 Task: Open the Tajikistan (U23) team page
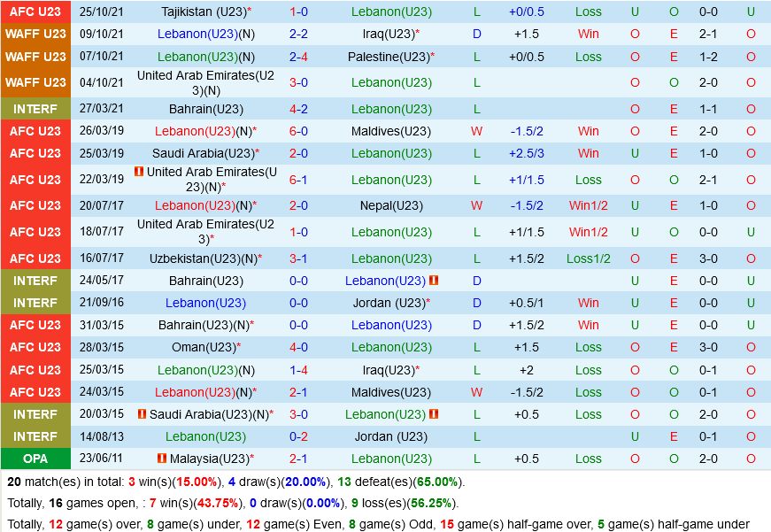click(x=203, y=12)
